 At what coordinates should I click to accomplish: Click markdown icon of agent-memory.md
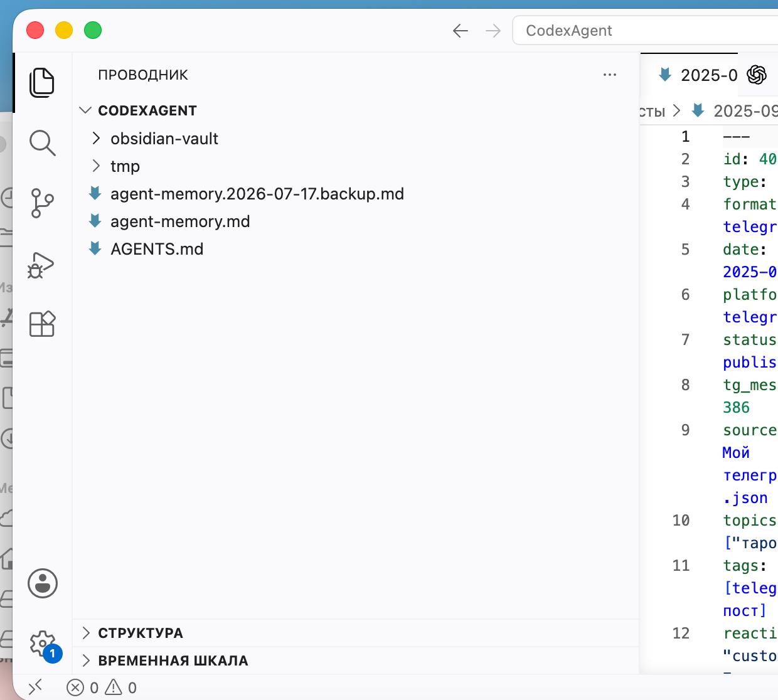pyautogui.click(x=95, y=221)
